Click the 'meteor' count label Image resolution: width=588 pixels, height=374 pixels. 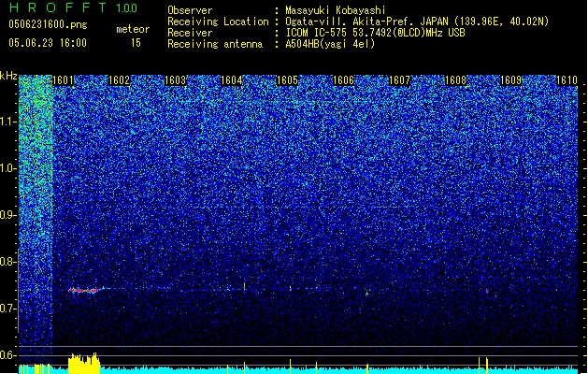coord(133,29)
